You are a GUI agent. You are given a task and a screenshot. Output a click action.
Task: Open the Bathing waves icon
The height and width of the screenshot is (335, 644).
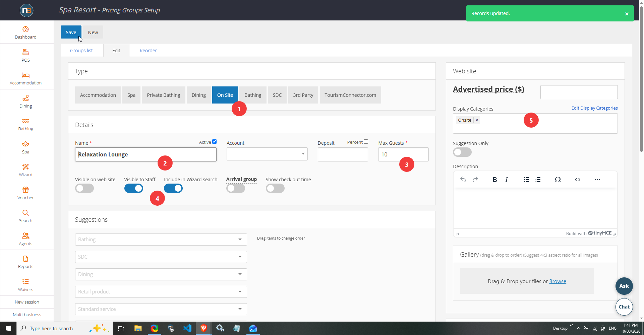coord(25,121)
